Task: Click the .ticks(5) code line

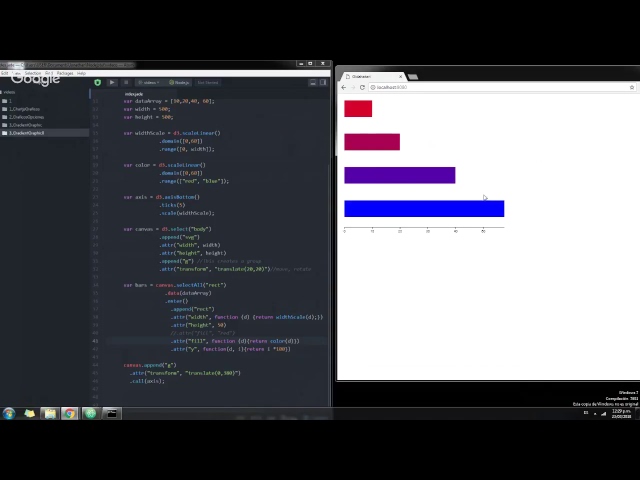Action: pos(172,205)
